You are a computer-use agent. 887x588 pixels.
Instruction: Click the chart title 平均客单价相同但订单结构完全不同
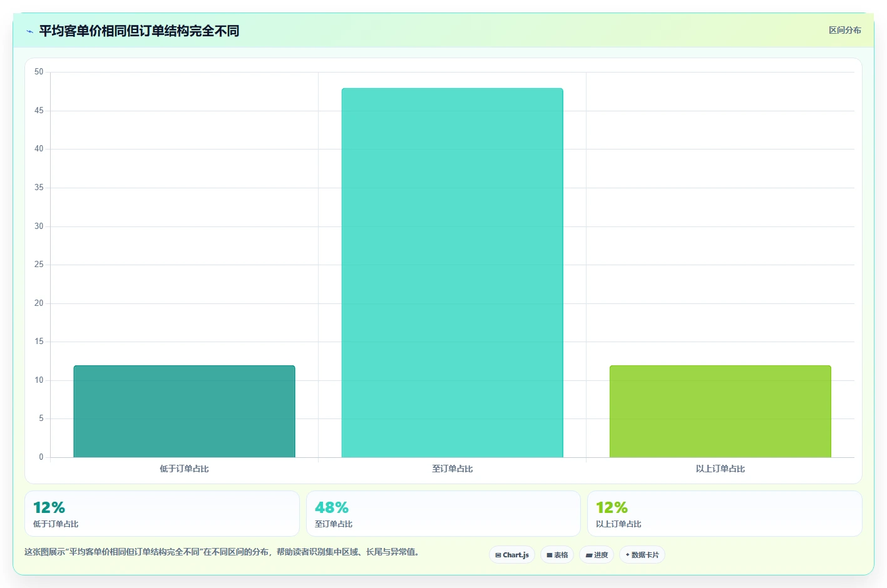point(139,31)
